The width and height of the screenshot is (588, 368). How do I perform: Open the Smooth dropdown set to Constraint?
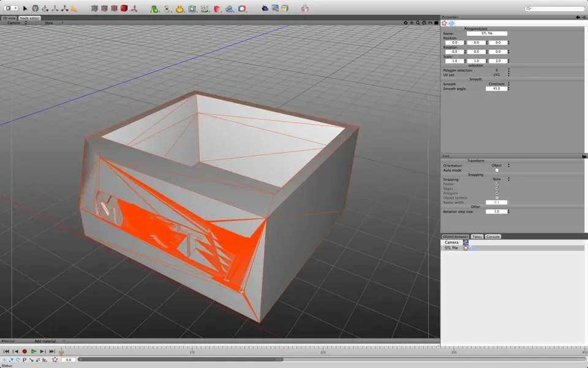click(497, 83)
